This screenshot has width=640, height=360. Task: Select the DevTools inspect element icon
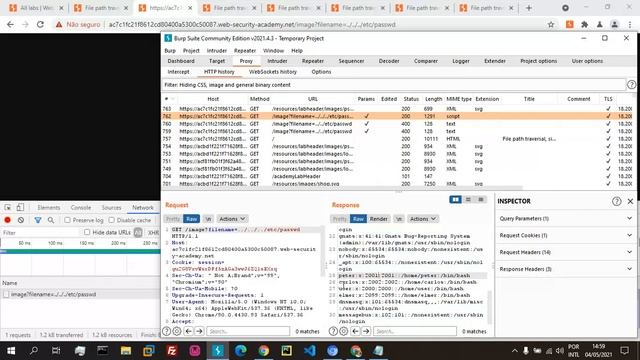(x=8, y=207)
